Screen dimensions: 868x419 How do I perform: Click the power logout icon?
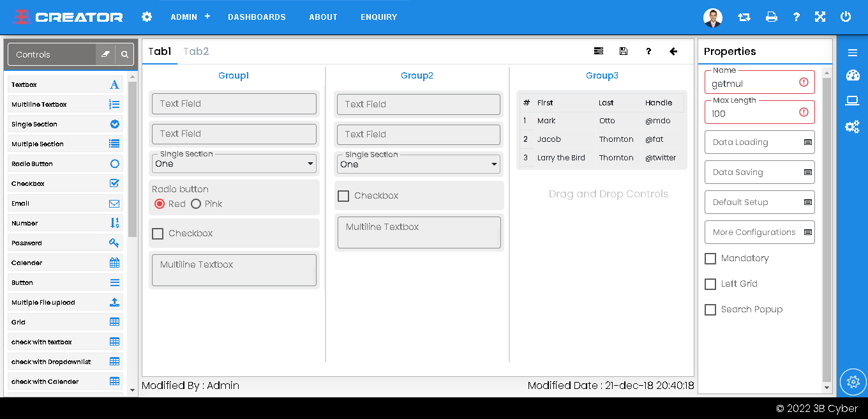[x=846, y=17]
